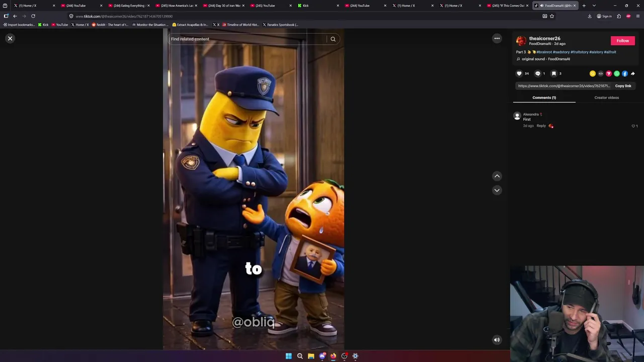Open the ABP adblock extension icon
The width and height of the screenshot is (644, 362).
628,16
